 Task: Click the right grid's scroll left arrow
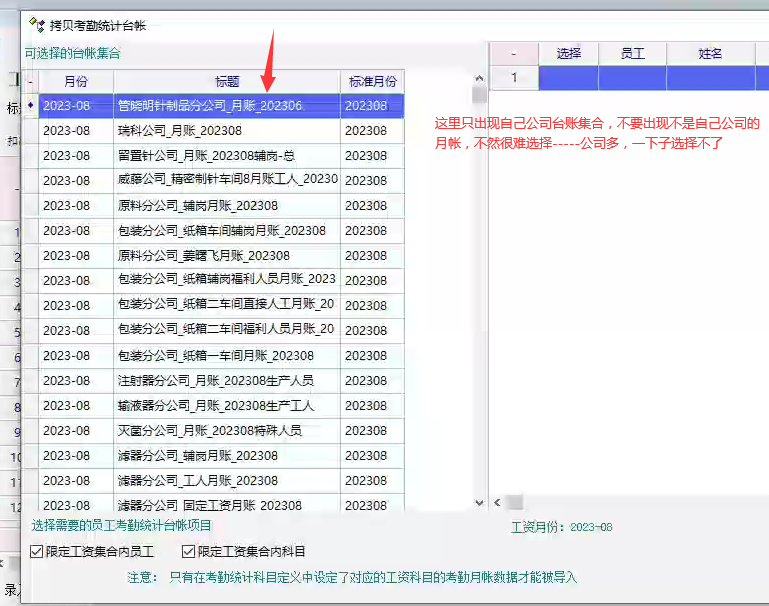click(498, 502)
